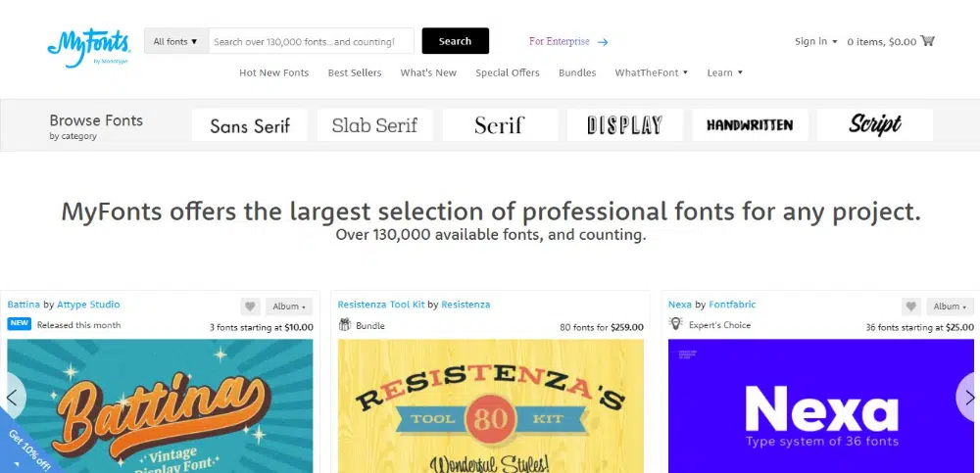Go to next carousel slide arrow
This screenshot has width=980, height=473.
(968, 397)
